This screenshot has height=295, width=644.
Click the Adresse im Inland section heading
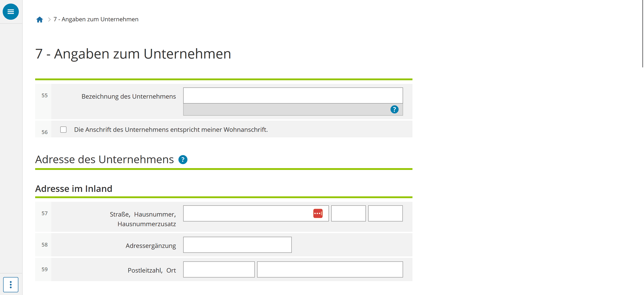point(74,188)
